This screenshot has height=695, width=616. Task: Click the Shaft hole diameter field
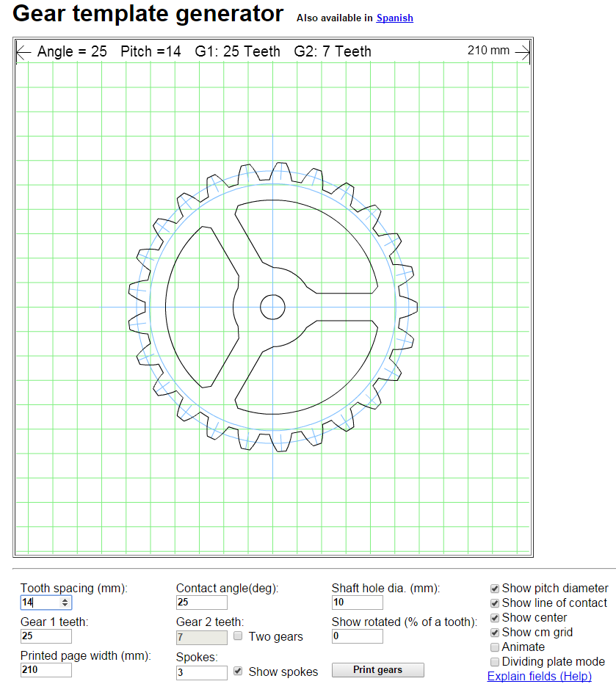tap(357, 603)
